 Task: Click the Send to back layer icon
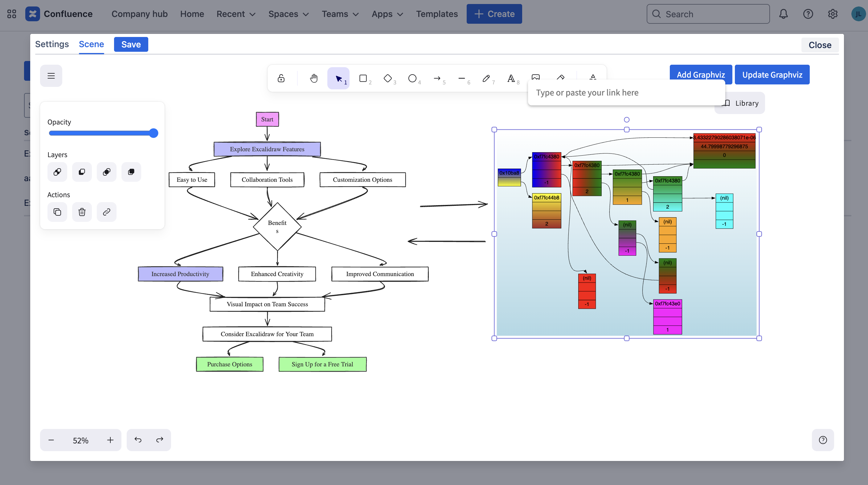(57, 172)
